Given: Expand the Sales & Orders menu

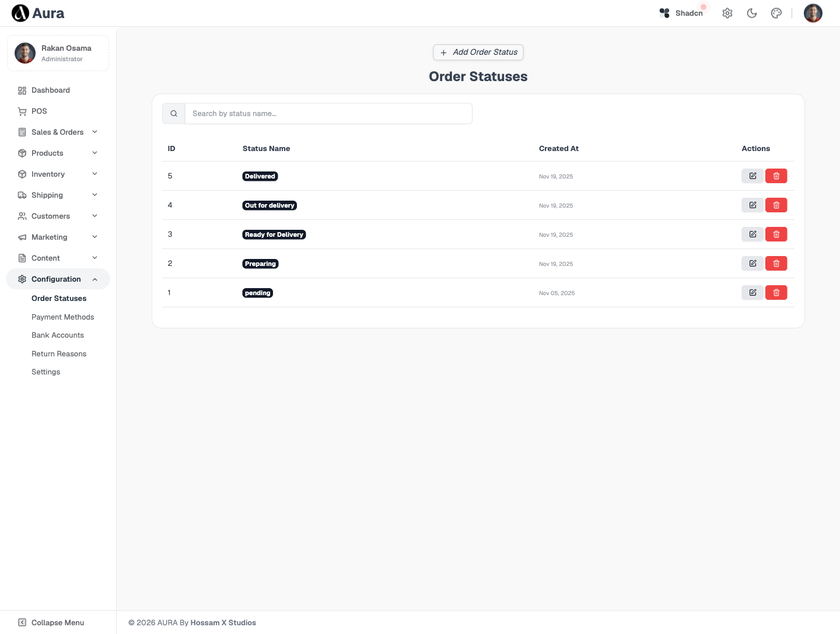Looking at the screenshot, I should [x=58, y=132].
